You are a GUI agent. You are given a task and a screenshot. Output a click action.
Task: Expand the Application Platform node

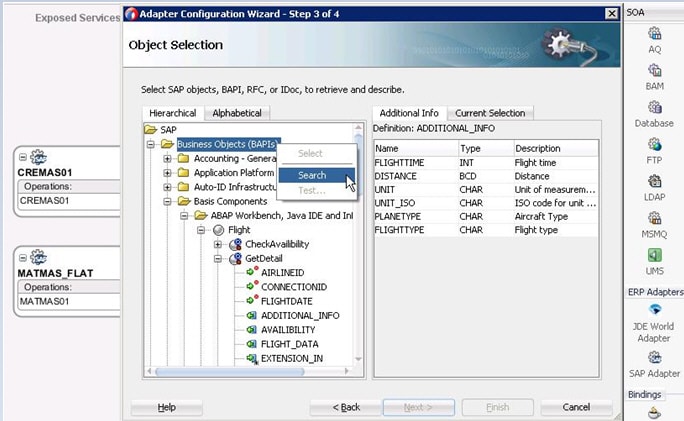pyautogui.click(x=167, y=173)
